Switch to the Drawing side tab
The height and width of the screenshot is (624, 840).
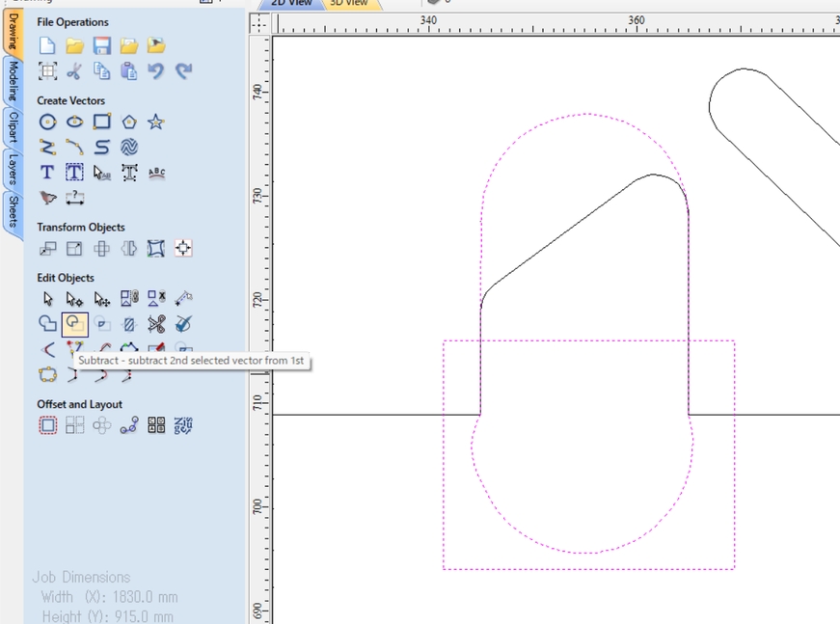tap(13, 32)
